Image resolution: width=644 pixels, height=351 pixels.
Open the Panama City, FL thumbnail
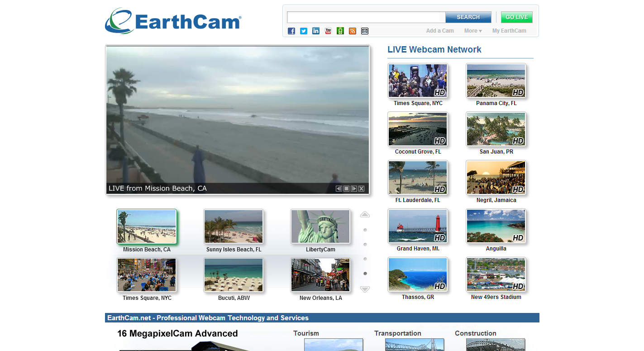click(x=496, y=81)
